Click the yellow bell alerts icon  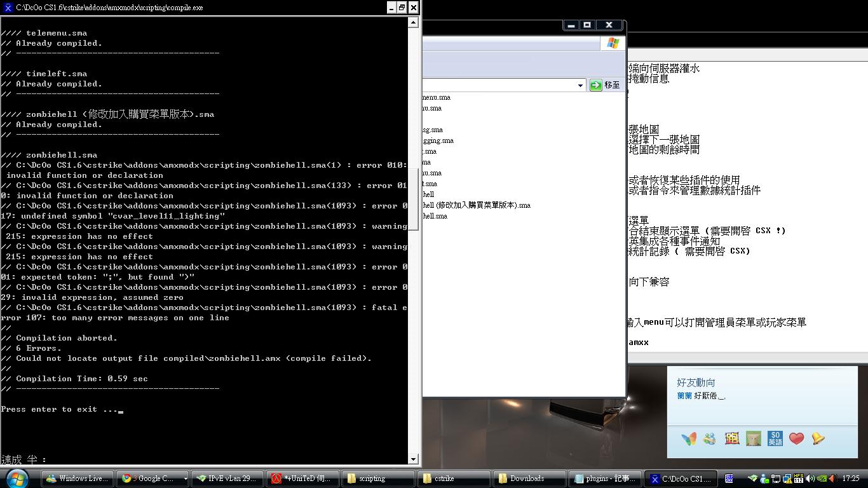(x=818, y=438)
